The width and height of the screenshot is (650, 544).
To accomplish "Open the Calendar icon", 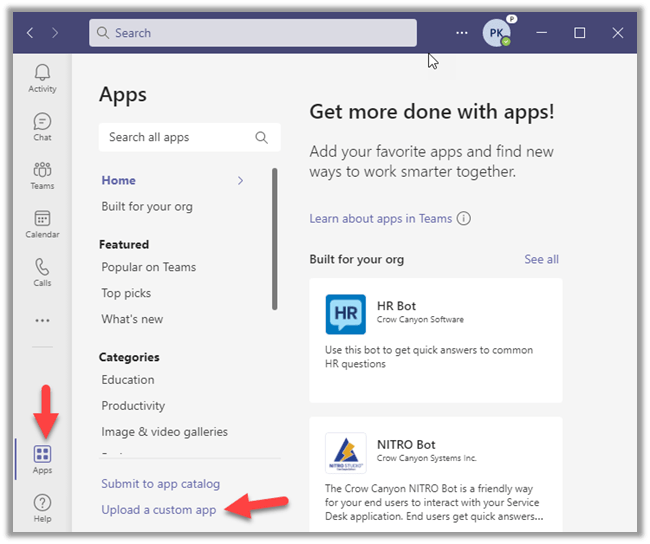I will coord(42,224).
